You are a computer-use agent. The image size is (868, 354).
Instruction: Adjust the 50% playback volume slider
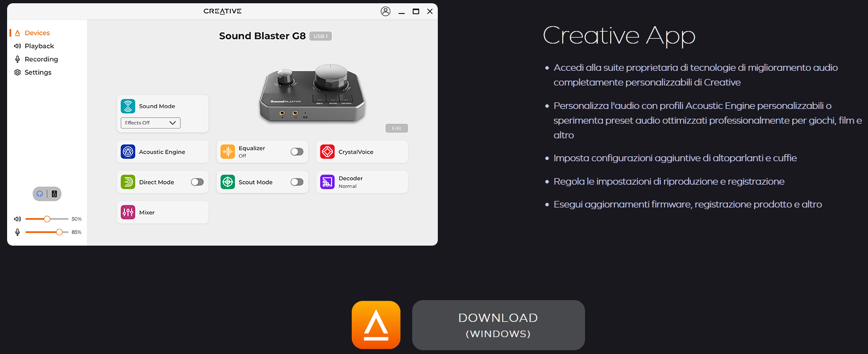(x=47, y=219)
